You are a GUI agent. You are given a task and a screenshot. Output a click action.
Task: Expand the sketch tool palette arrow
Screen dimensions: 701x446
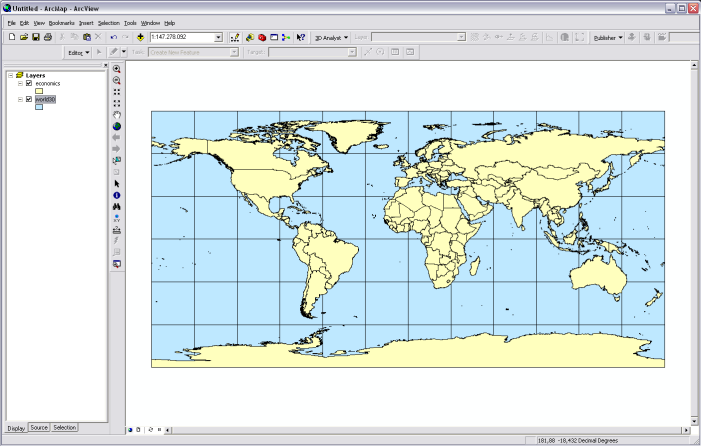pyautogui.click(x=124, y=52)
